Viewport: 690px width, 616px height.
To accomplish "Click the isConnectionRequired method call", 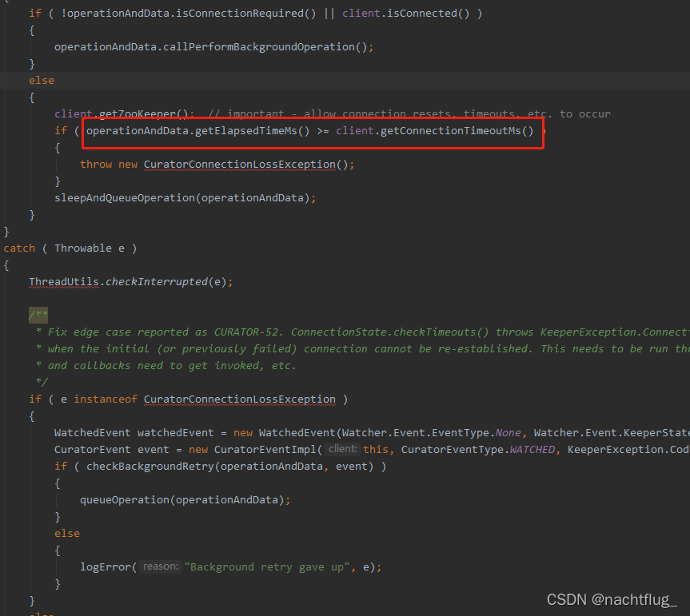I will (x=239, y=14).
